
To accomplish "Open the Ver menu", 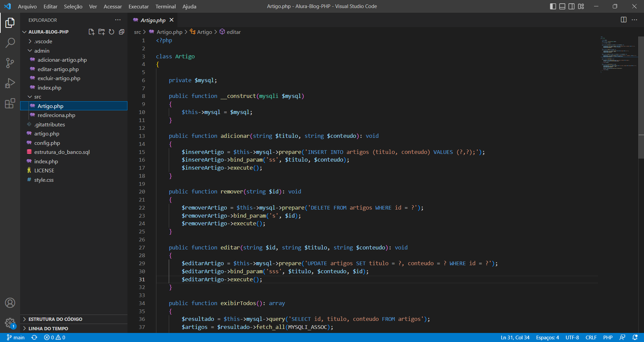I will (x=93, y=6).
